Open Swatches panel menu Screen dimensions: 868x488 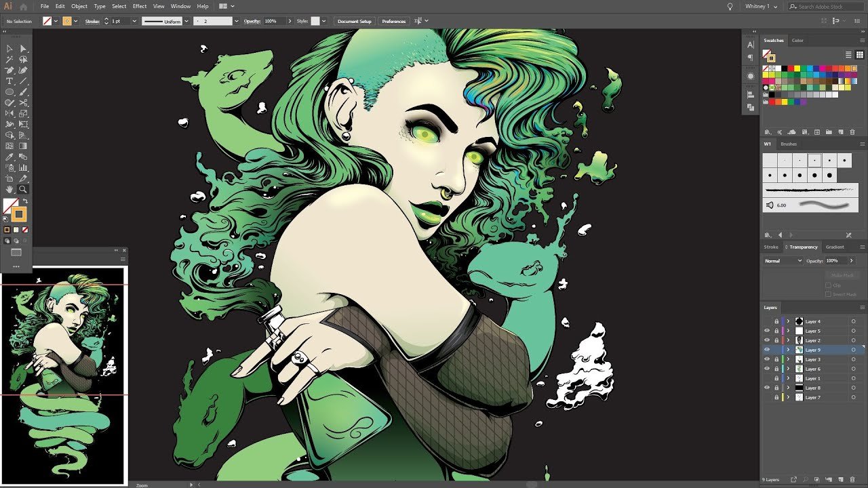862,41
